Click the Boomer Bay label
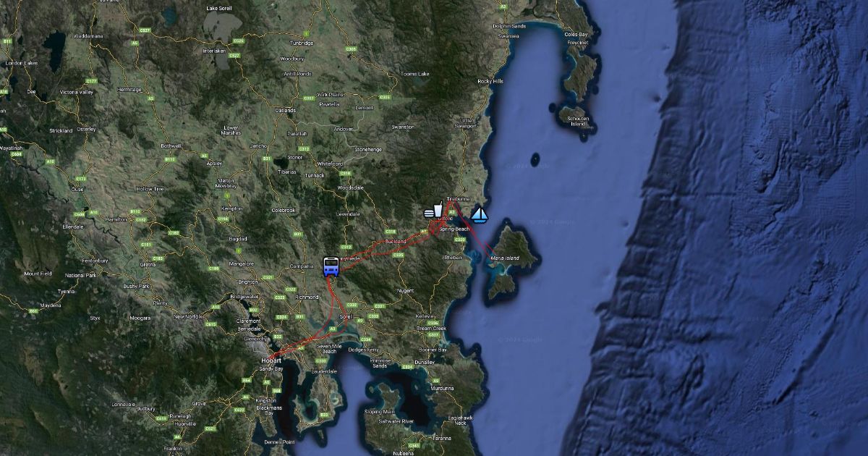Image resolution: width=868 pixels, height=456 pixels. 433,350
